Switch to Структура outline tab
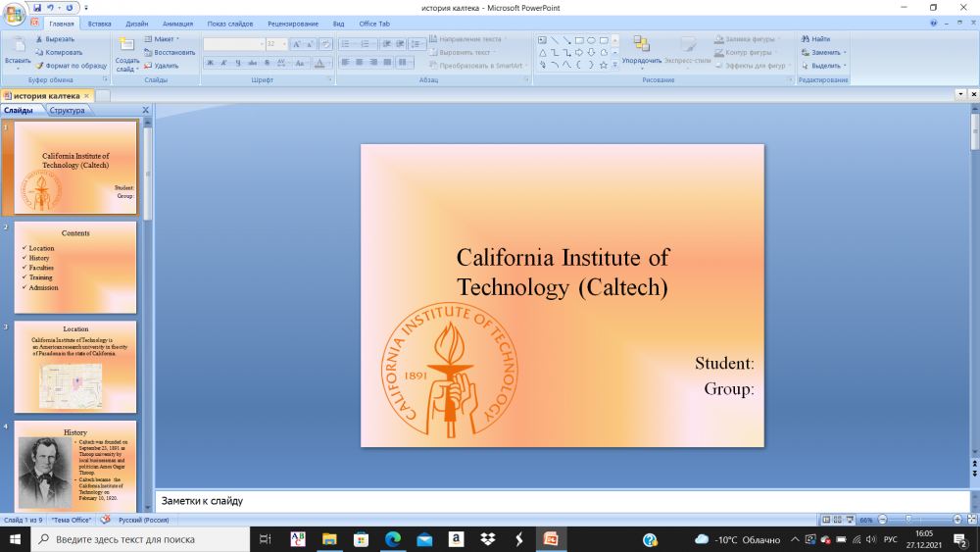The width and height of the screenshot is (980, 552). (67, 110)
